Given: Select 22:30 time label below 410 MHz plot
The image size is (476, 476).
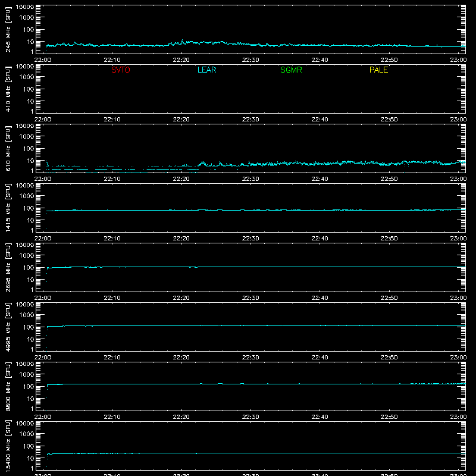Looking at the screenshot, I should point(250,120).
